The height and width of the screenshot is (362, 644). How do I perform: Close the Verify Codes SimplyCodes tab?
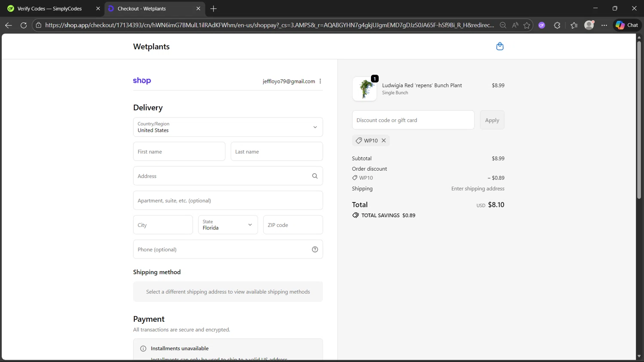(98, 9)
